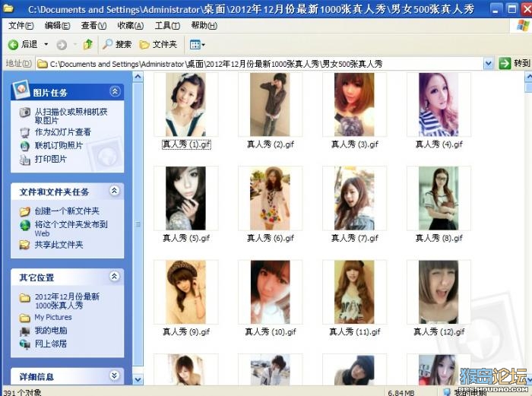
Task: Expand the address bar dropdown list
Action: pyautogui.click(x=488, y=63)
